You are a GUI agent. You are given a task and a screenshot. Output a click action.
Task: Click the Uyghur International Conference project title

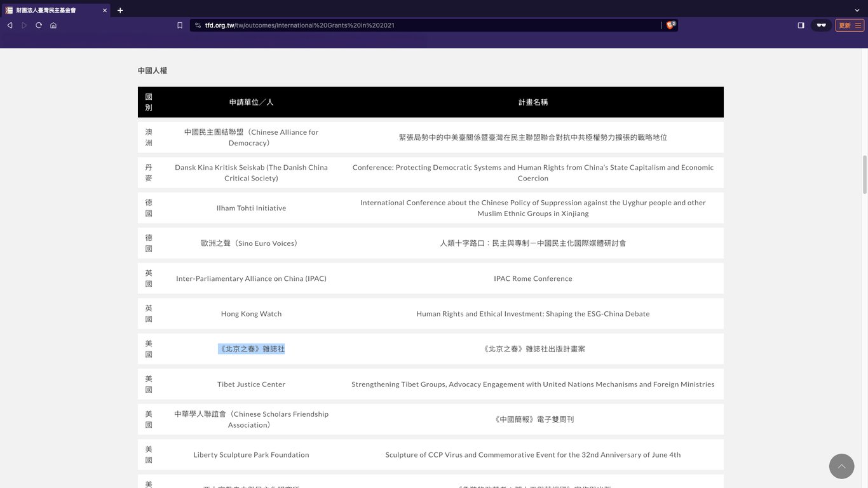533,208
